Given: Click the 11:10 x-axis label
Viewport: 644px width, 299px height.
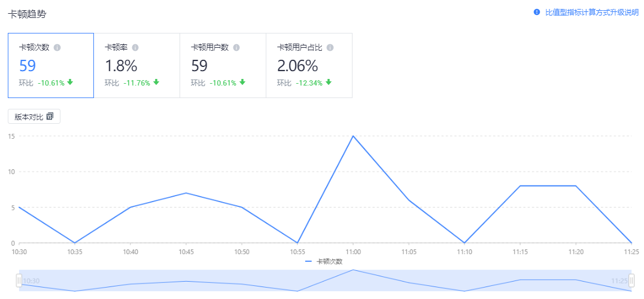Looking at the screenshot, I should pos(464,251).
